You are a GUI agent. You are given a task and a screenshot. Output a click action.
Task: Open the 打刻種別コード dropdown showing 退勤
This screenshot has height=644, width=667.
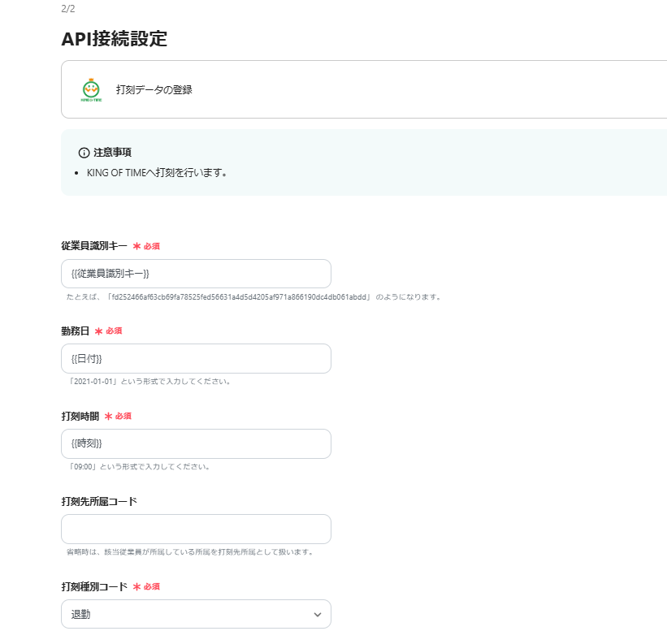(196, 614)
